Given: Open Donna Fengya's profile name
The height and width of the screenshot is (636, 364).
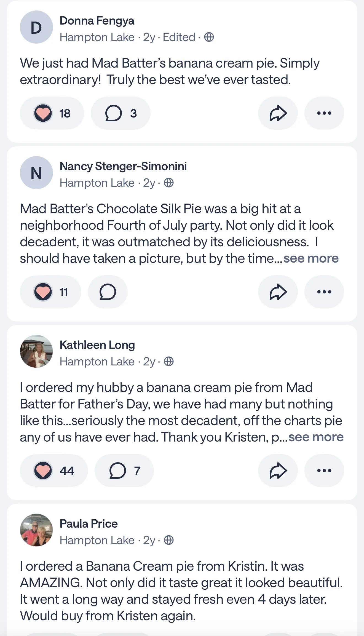Looking at the screenshot, I should click(97, 21).
